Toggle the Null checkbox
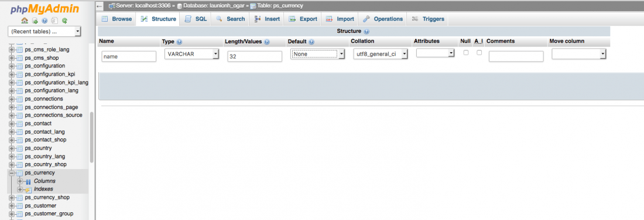644x220 pixels. point(466,53)
